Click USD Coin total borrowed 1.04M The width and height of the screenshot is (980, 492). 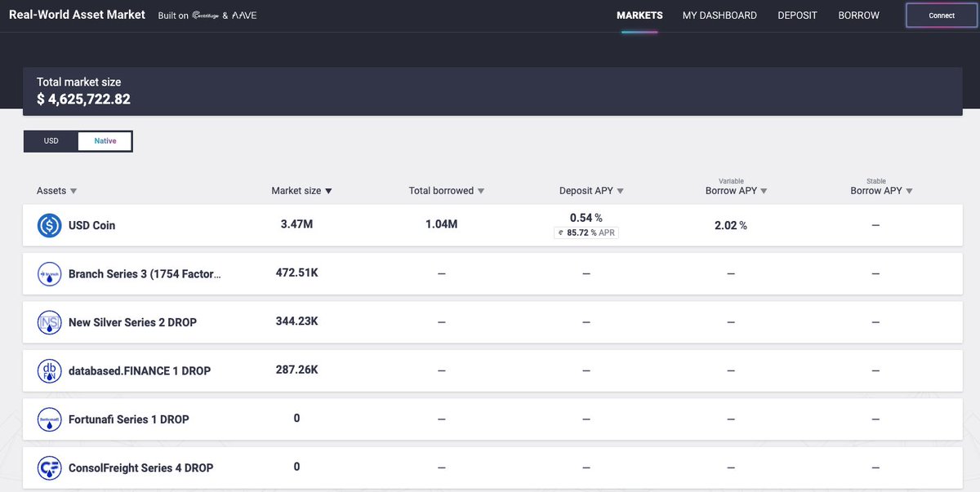(441, 224)
